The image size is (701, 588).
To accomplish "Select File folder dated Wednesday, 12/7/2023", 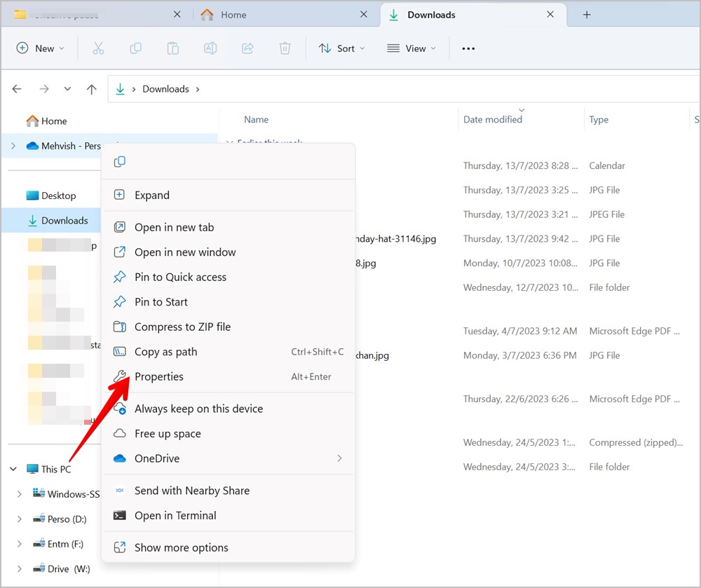I will (x=528, y=288).
